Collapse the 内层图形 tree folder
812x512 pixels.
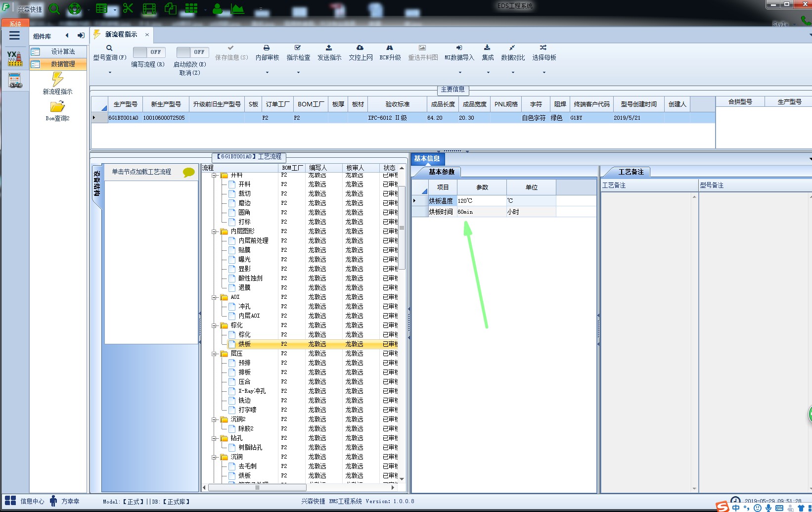coord(214,232)
